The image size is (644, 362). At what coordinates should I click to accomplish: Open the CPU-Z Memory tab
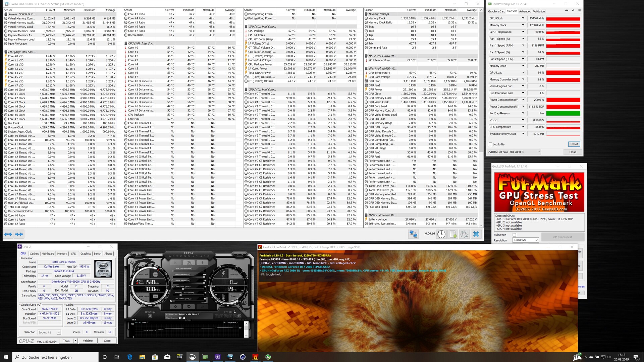pyautogui.click(x=62, y=254)
